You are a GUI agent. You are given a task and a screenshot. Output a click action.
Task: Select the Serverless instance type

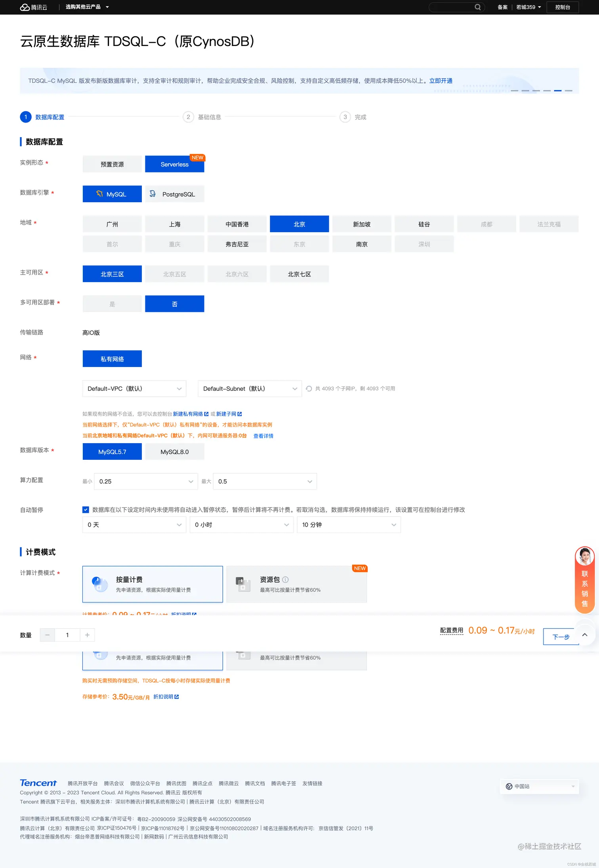174,164
